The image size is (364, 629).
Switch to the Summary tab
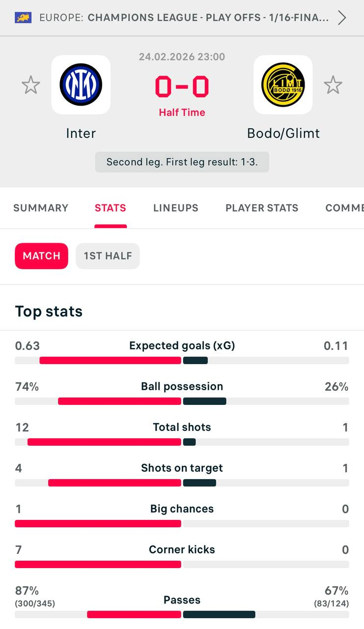[x=41, y=208]
